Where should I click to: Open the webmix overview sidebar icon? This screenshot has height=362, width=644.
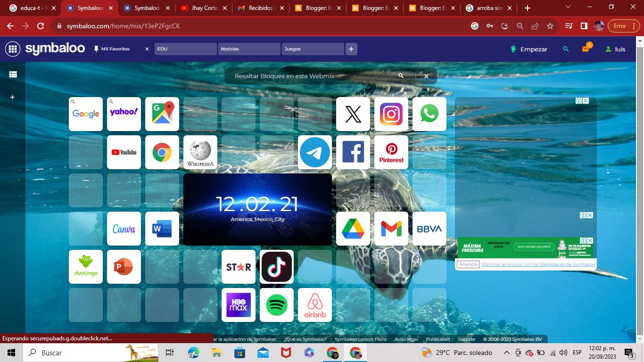[13, 74]
